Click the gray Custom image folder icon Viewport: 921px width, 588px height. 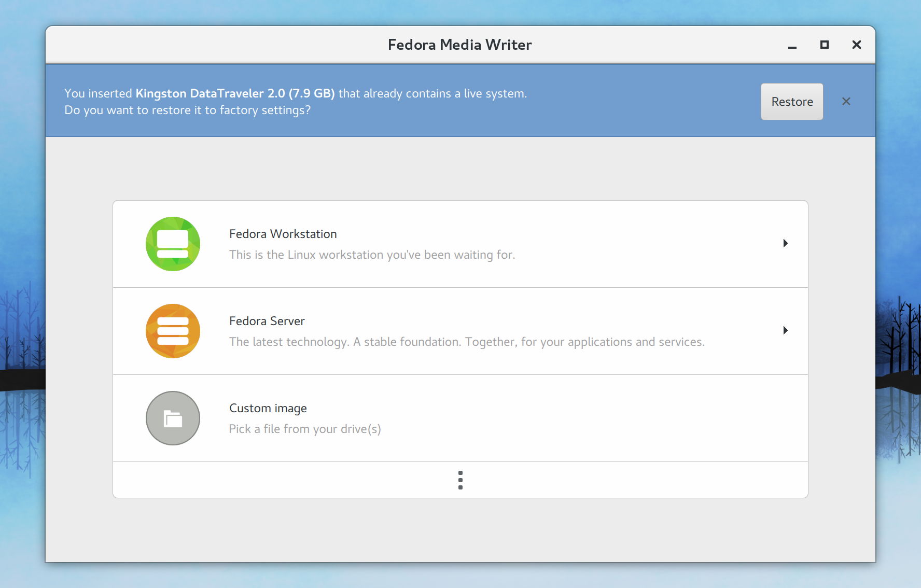pyautogui.click(x=173, y=418)
